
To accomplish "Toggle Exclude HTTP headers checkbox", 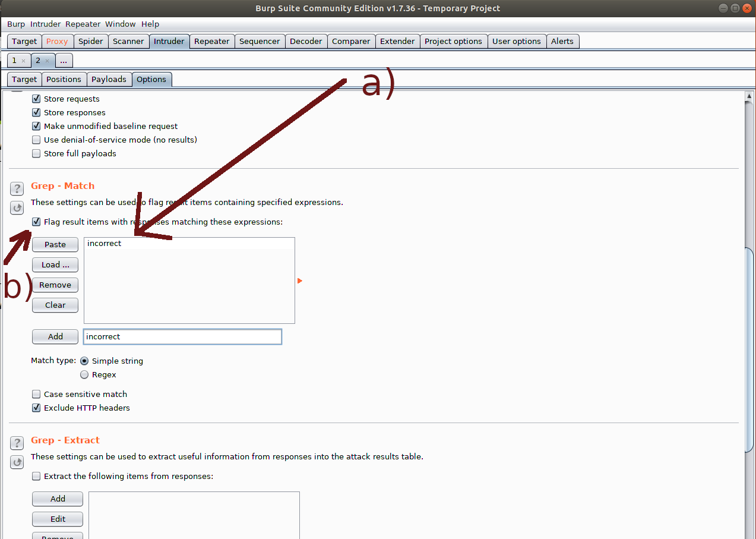I will click(x=36, y=408).
